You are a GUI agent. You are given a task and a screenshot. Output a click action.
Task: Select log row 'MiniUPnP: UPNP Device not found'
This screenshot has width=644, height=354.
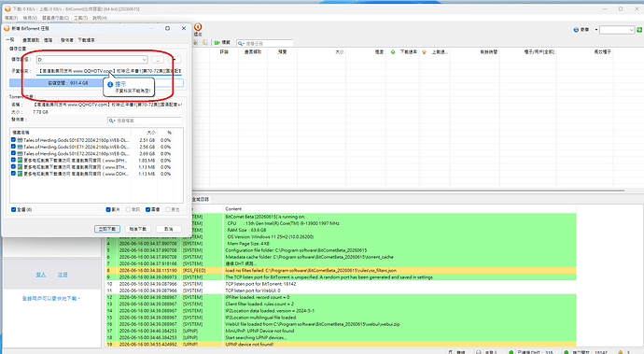341,331
